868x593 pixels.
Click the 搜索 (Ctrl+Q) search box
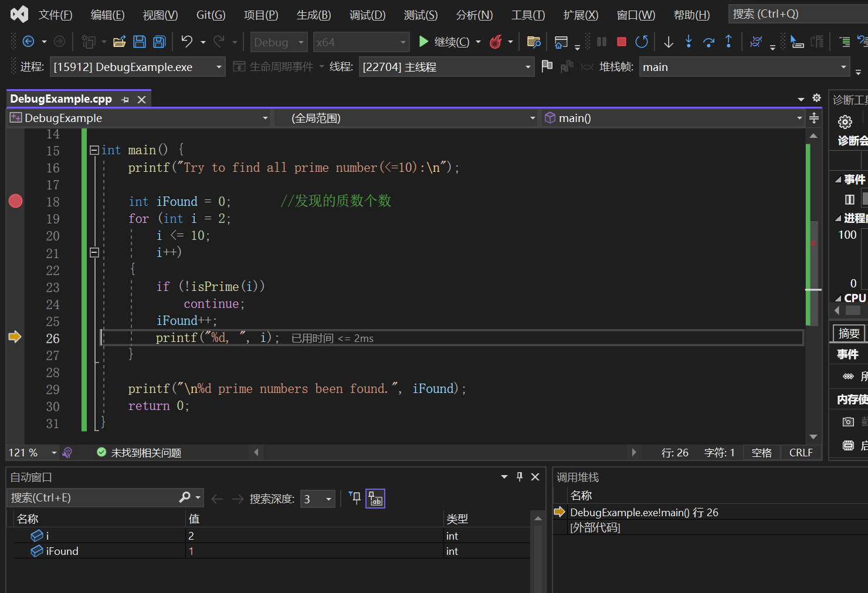(x=798, y=14)
